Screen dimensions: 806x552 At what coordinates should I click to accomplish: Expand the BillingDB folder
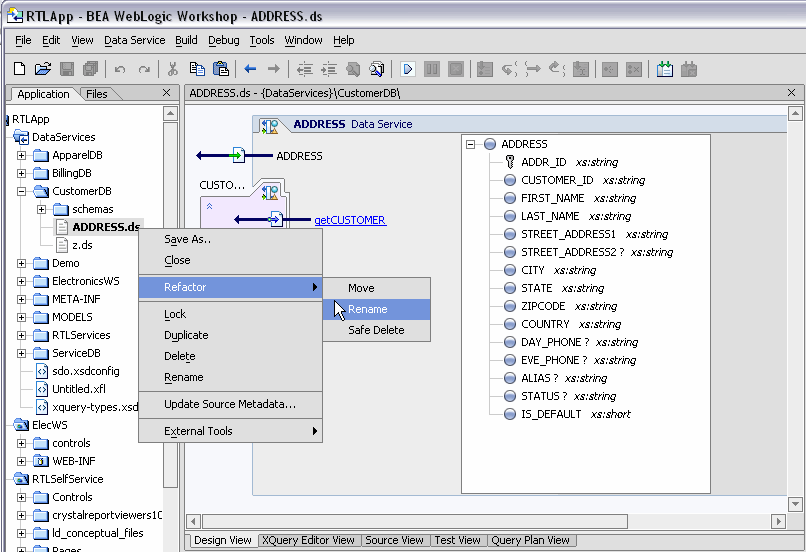[21, 173]
